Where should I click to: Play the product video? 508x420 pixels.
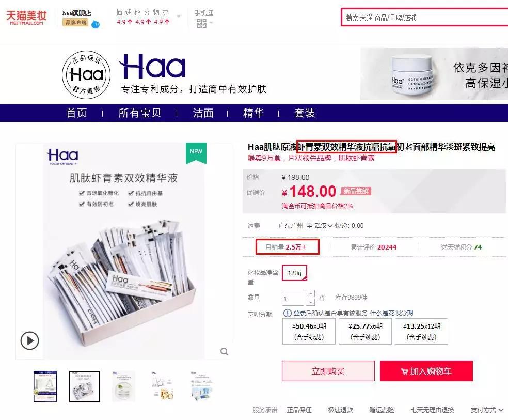coord(29,340)
